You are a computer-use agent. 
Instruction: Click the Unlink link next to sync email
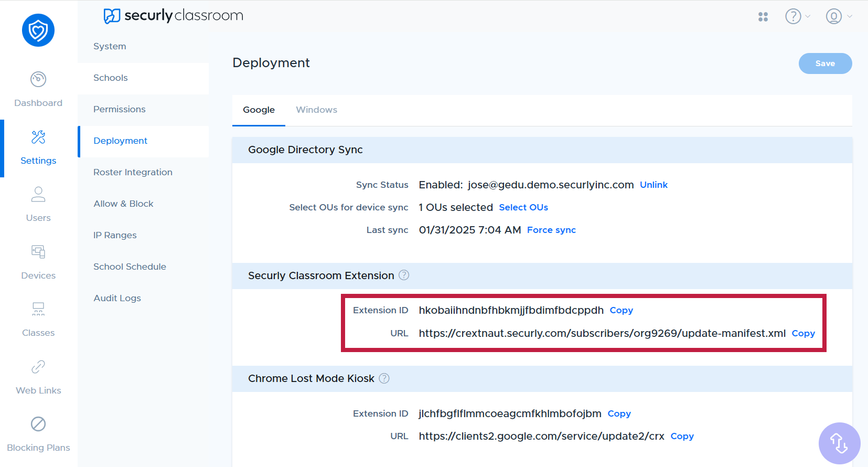coord(653,185)
